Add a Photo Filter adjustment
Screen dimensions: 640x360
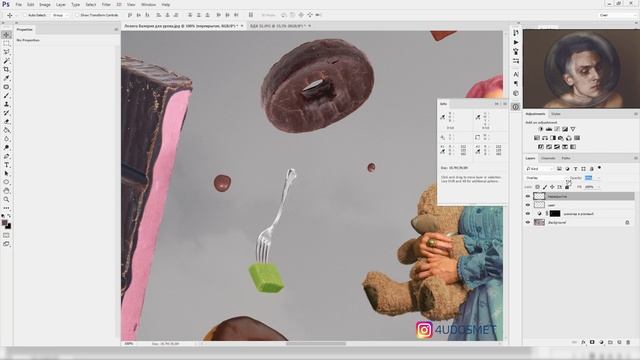561,138
